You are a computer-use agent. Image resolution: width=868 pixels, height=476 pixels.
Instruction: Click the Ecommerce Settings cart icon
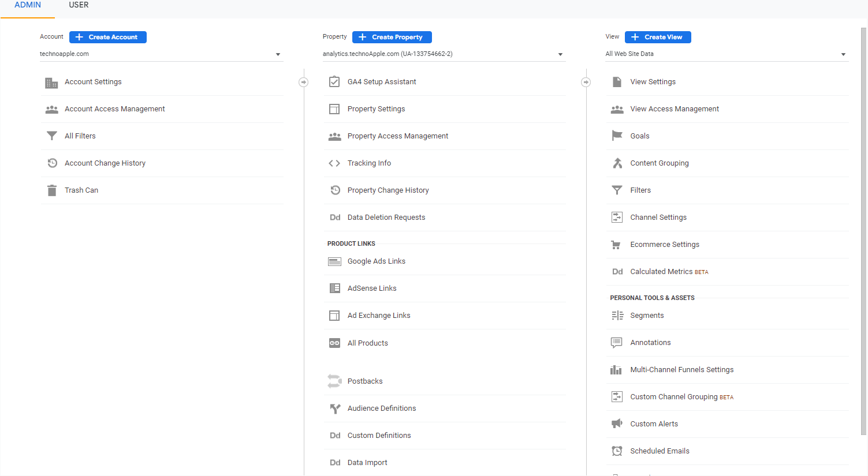(617, 245)
